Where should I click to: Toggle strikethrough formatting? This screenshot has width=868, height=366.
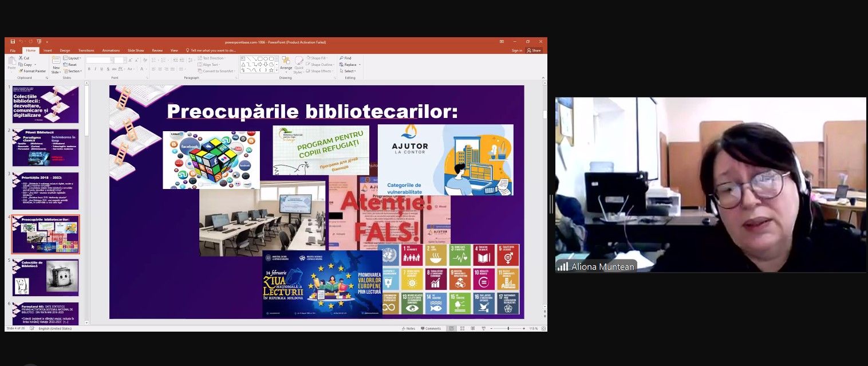[114, 69]
